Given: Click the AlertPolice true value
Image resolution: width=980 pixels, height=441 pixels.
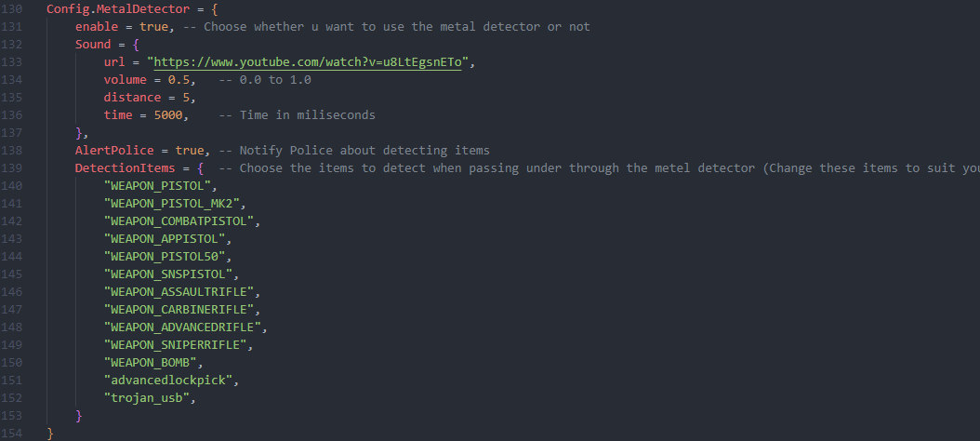Looking at the screenshot, I should pyautogui.click(x=190, y=151).
